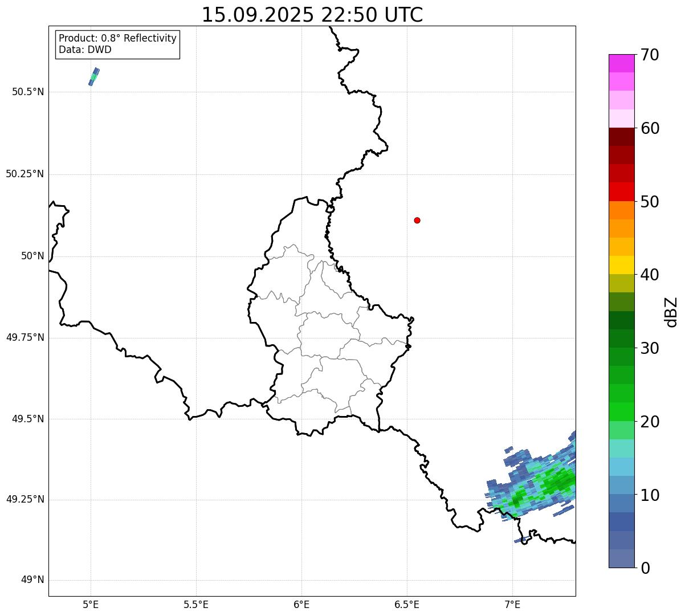
Task: Select the magenta 70 dBZ color swatch
Action: (x=622, y=63)
